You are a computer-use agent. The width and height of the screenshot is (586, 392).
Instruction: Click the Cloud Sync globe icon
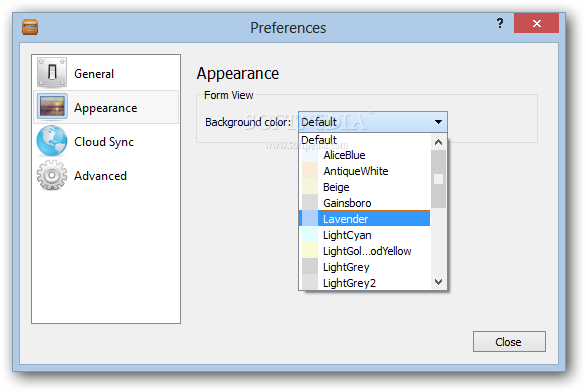[x=52, y=141]
